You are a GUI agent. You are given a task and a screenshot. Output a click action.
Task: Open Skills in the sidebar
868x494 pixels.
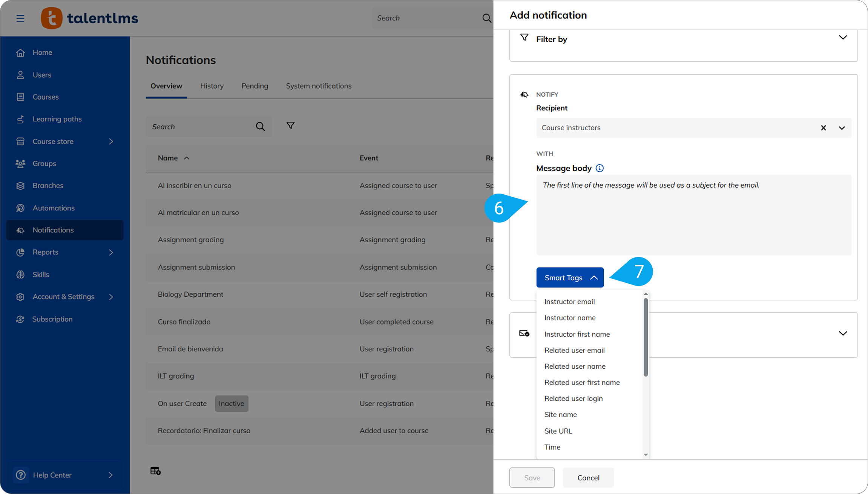41,274
